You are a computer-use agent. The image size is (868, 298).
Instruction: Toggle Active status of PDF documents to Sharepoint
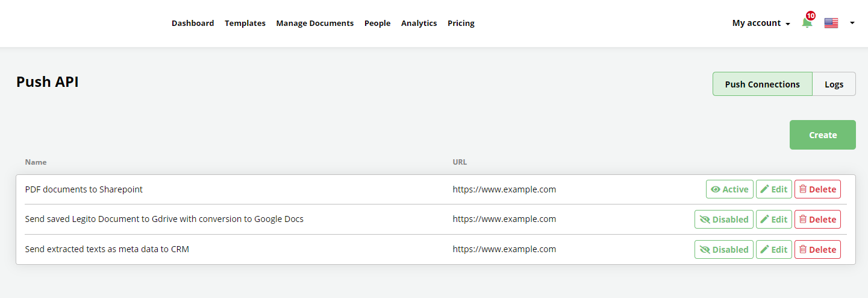click(729, 189)
